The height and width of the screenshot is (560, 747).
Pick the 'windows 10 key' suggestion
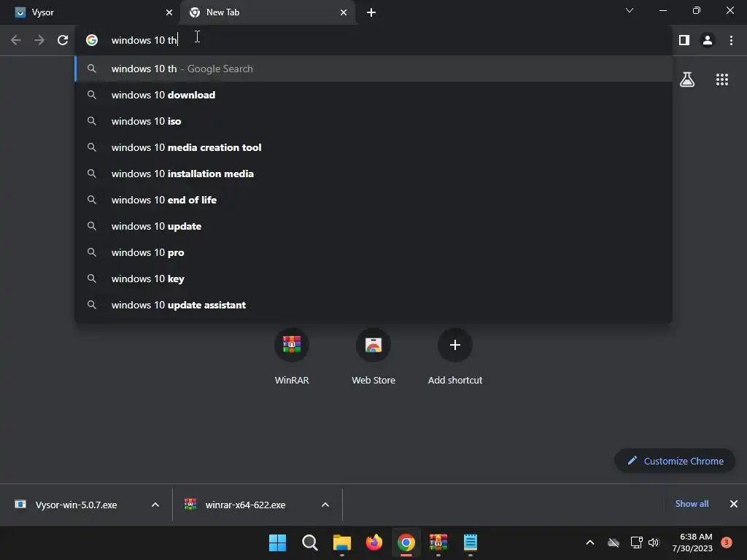point(373,278)
